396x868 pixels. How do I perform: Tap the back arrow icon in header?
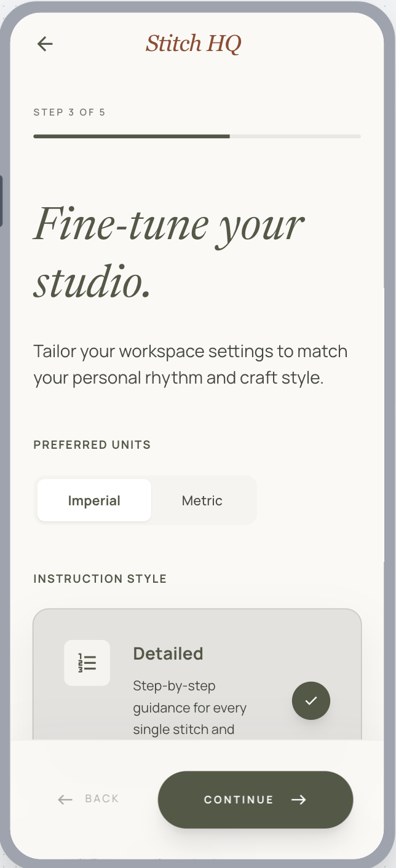point(45,44)
